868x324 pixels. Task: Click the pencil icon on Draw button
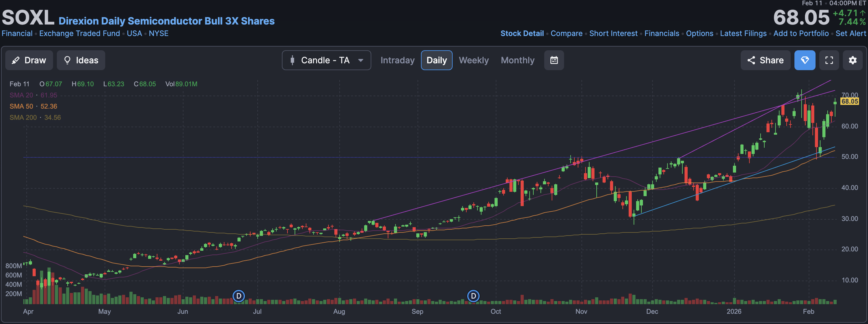[x=16, y=60]
